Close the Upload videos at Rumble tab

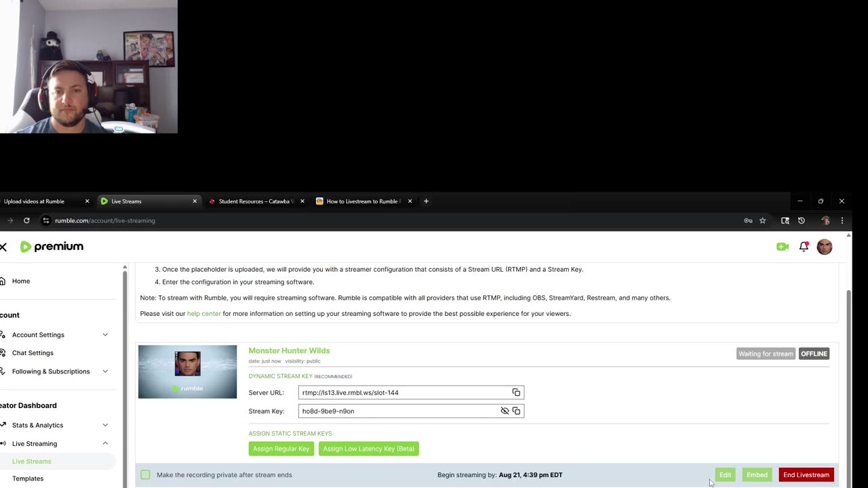click(87, 201)
